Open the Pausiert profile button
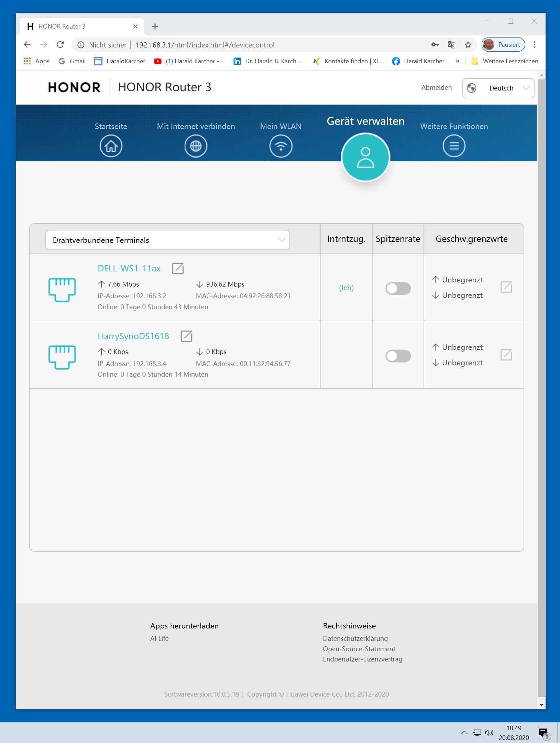Screen dimensions: 560x743 503,45
